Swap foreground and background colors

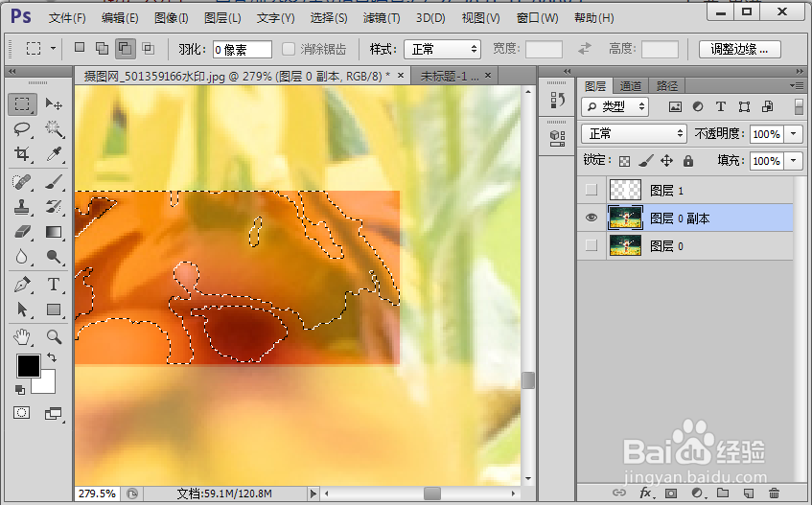point(52,357)
